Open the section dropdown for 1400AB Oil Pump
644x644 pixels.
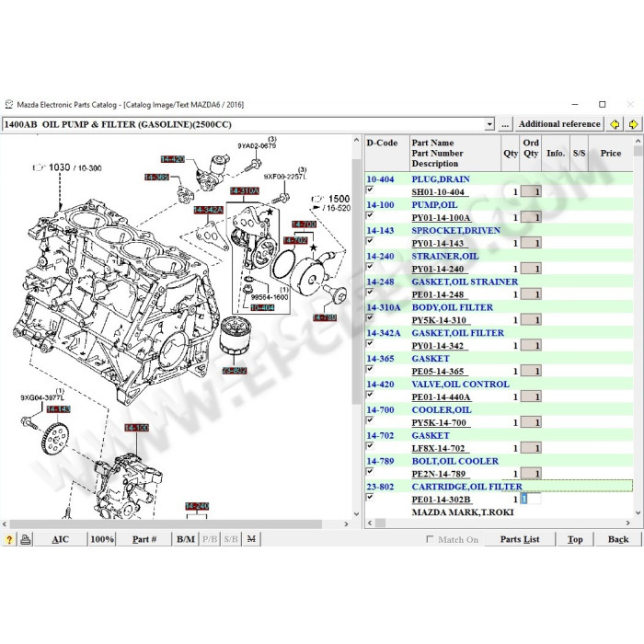(489, 124)
